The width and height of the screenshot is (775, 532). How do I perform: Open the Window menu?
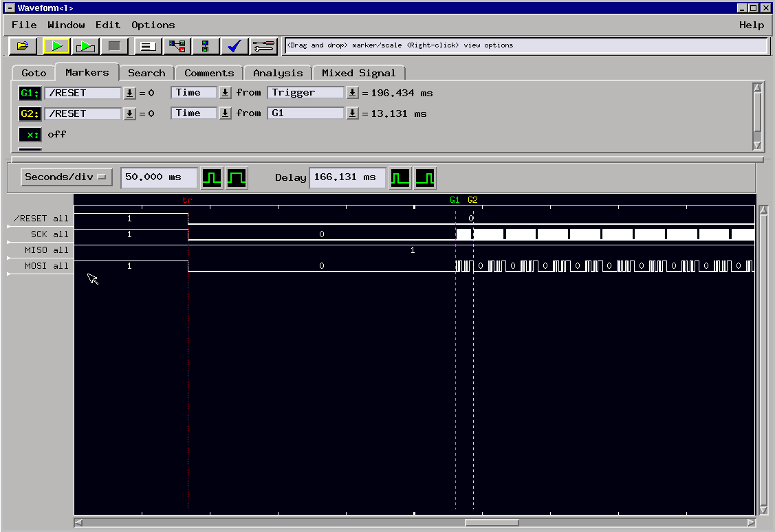coord(66,25)
